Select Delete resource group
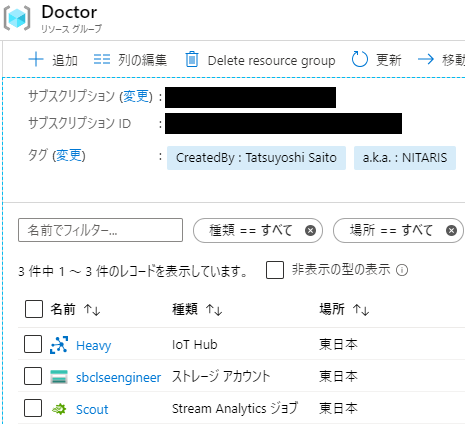 click(x=271, y=61)
